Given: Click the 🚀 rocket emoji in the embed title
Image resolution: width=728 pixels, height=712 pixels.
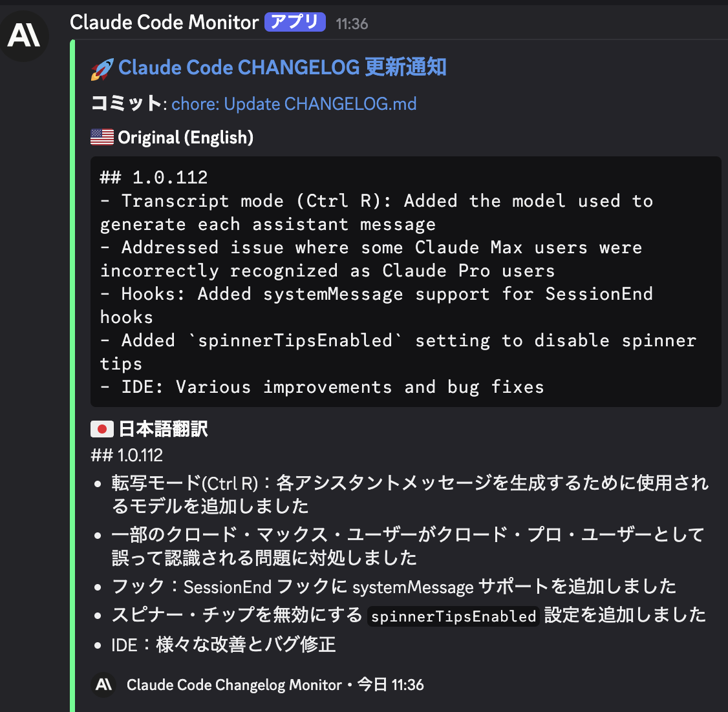Looking at the screenshot, I should [100, 67].
